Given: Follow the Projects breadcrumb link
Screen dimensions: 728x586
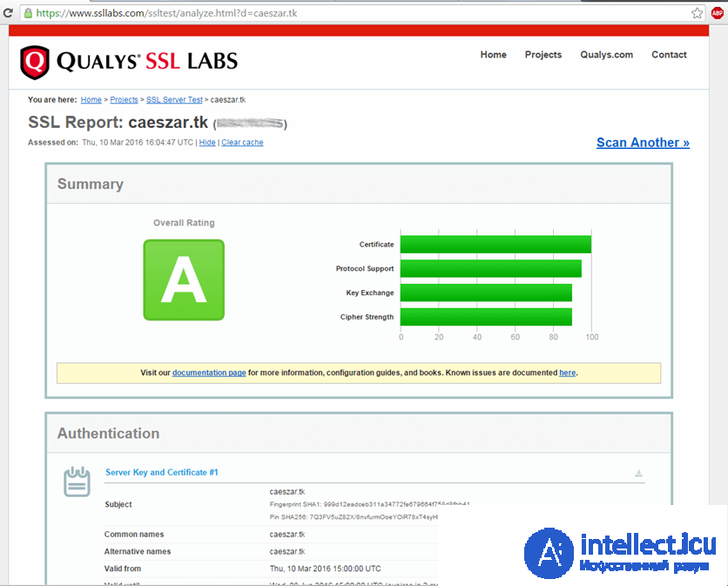Looking at the screenshot, I should click(x=124, y=100).
